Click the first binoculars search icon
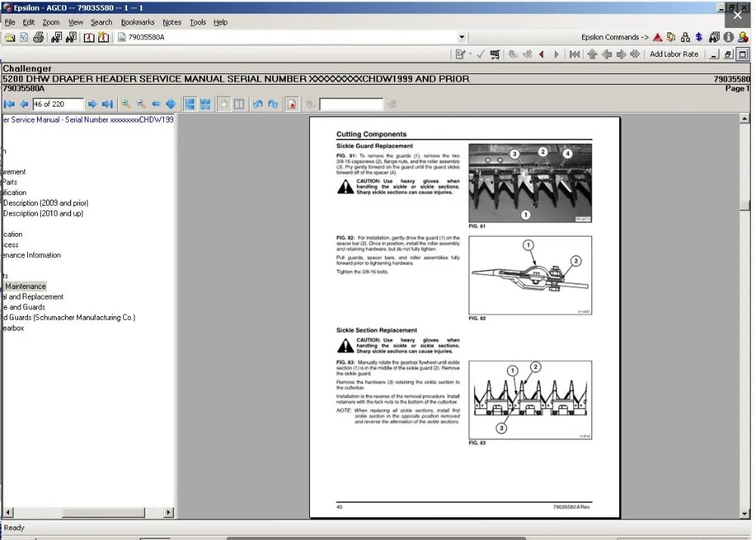 [57, 37]
